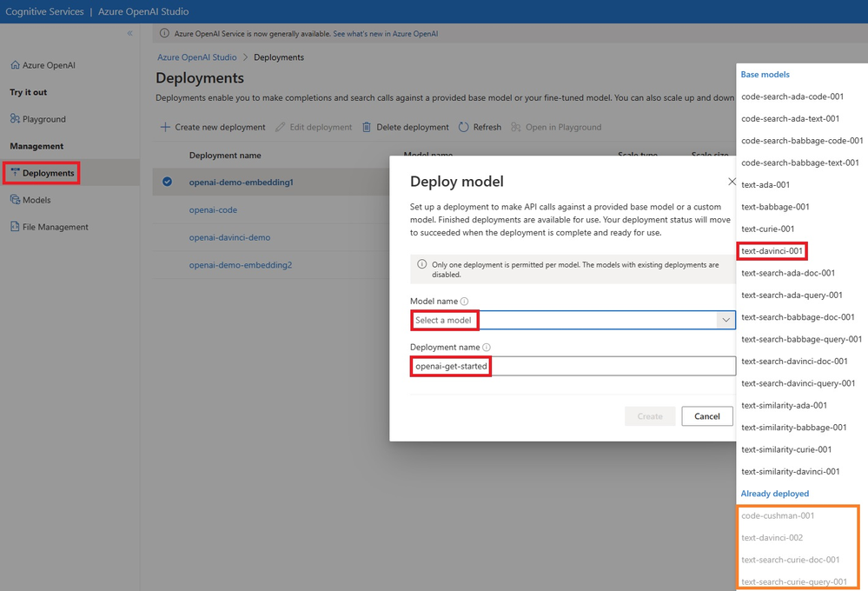Click the Azure OpenAI home icon

pyautogui.click(x=15, y=65)
